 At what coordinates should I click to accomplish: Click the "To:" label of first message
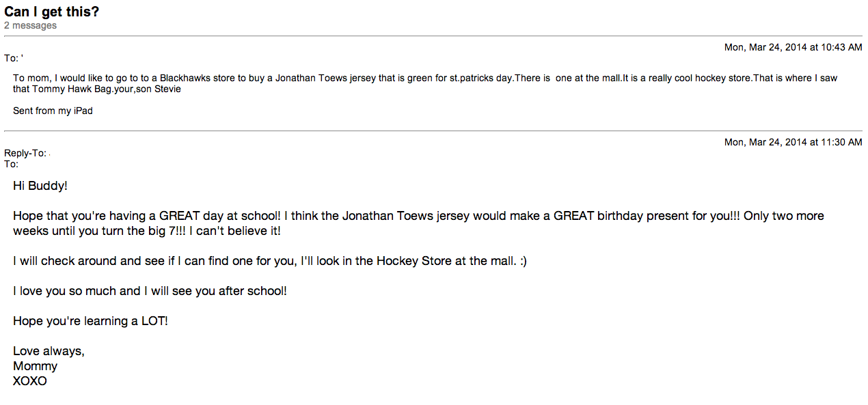click(x=12, y=58)
